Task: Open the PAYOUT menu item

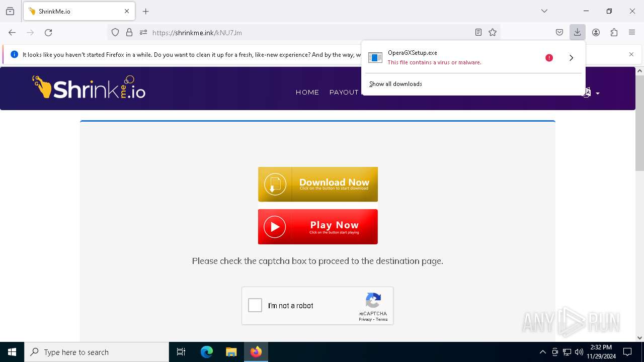Action: 344,92
